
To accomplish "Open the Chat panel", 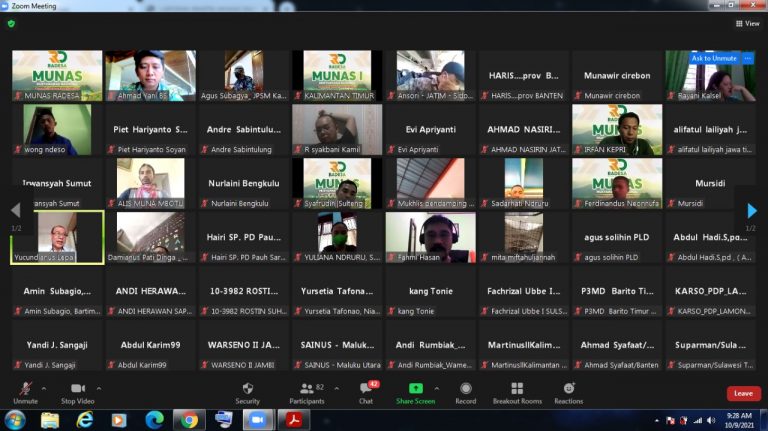I will [x=366, y=392].
